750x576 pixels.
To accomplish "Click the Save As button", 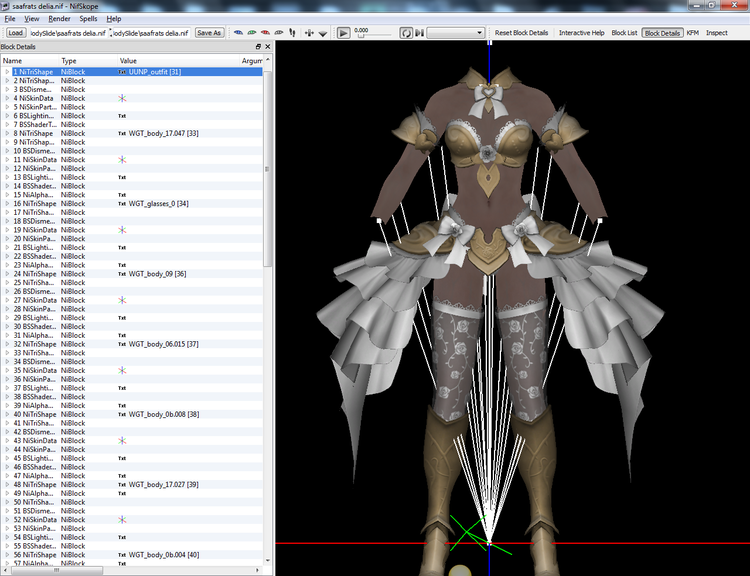I will click(x=209, y=33).
